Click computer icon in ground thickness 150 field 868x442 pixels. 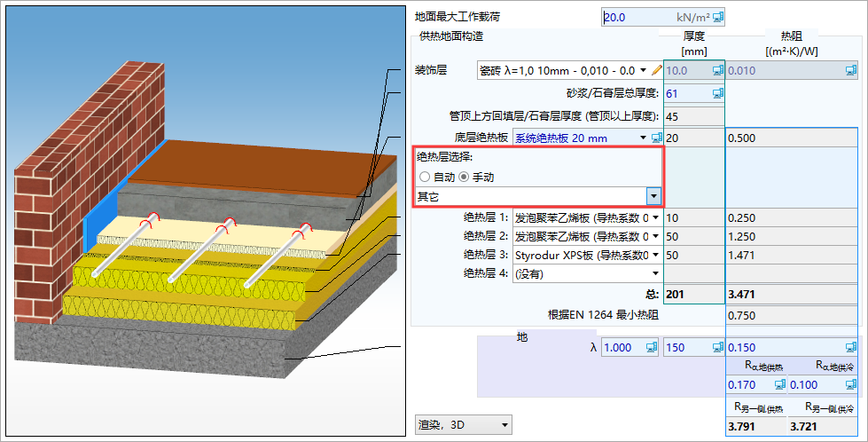point(717,348)
